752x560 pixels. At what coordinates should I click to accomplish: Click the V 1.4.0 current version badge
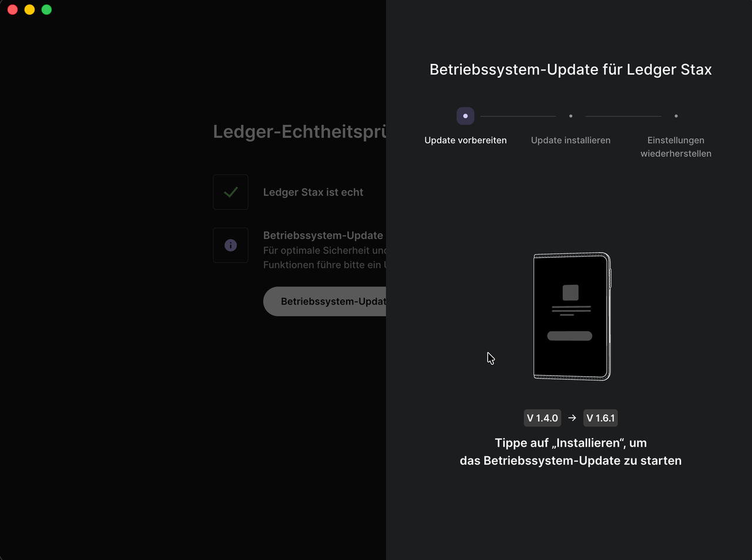click(x=542, y=418)
